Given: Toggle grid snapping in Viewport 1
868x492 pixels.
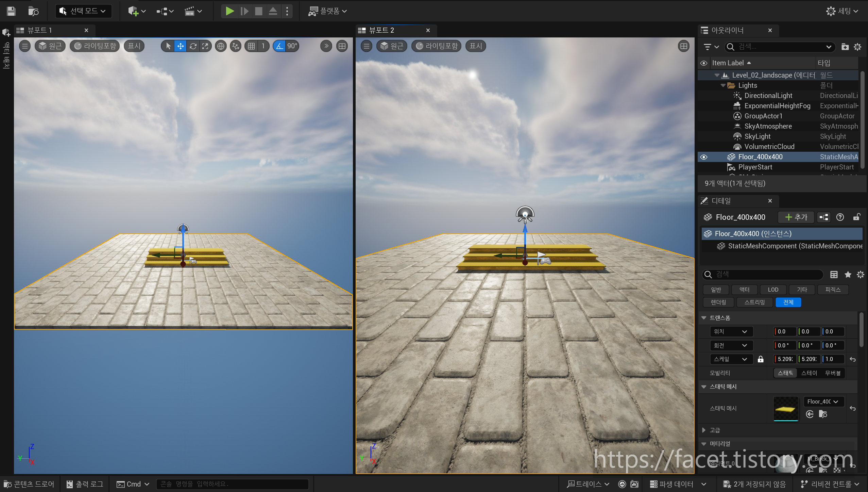Looking at the screenshot, I should tap(251, 46).
